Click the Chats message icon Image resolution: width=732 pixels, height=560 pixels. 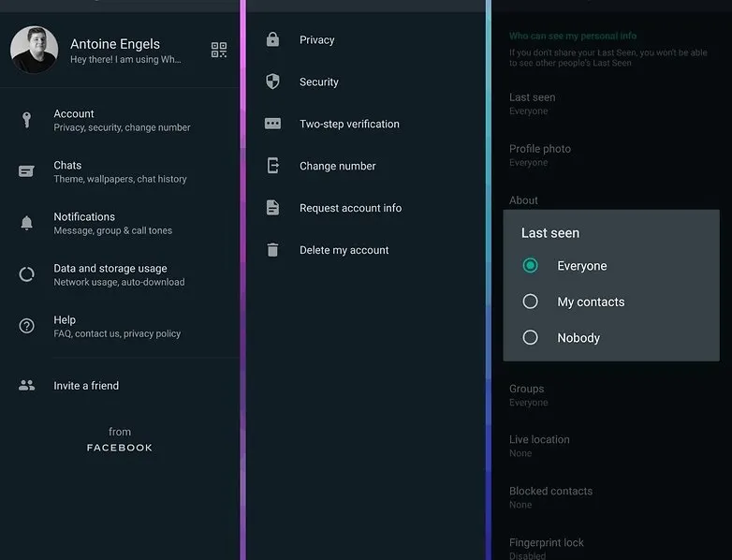[27, 171]
